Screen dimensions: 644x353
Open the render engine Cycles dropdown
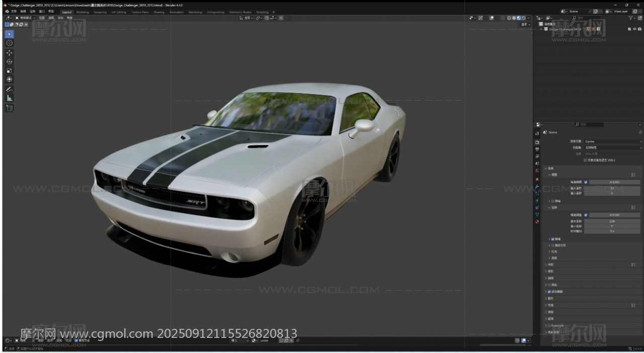click(x=613, y=141)
